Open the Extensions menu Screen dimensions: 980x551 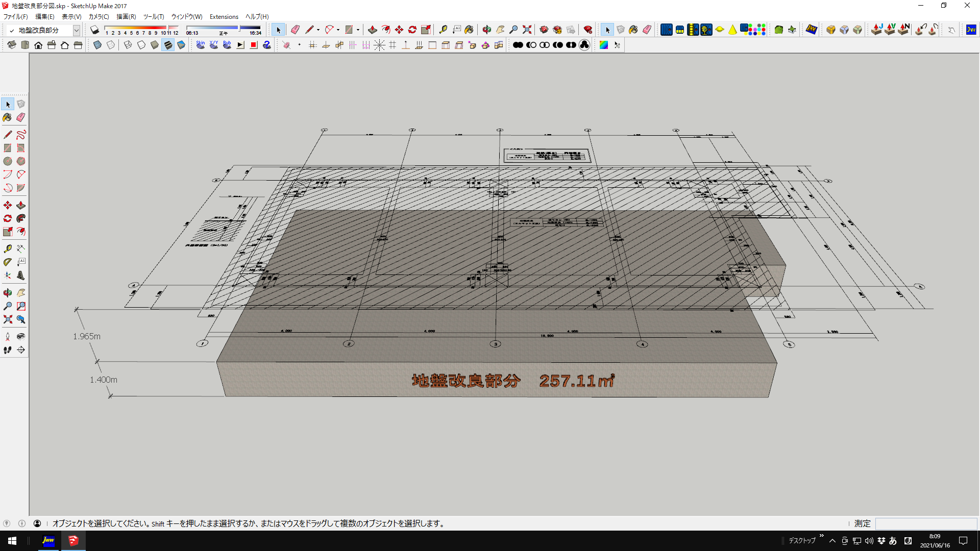[x=224, y=17]
